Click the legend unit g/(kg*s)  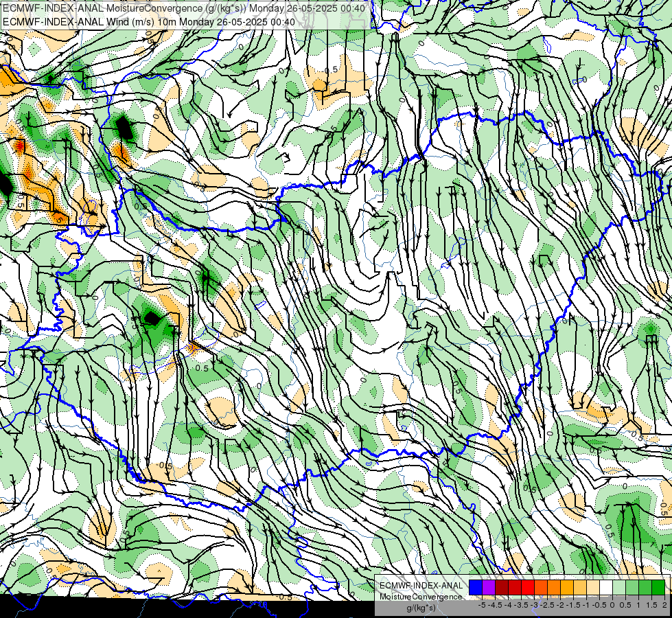(421, 608)
